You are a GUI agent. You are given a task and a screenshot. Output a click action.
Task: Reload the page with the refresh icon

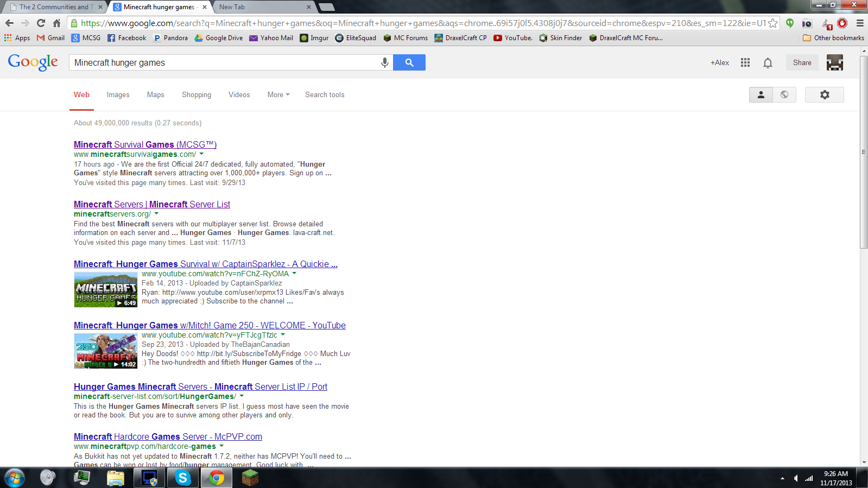coord(41,23)
